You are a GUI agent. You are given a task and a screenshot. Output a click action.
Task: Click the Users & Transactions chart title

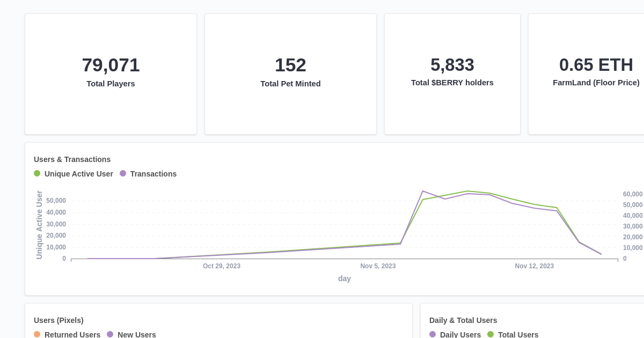click(x=72, y=159)
